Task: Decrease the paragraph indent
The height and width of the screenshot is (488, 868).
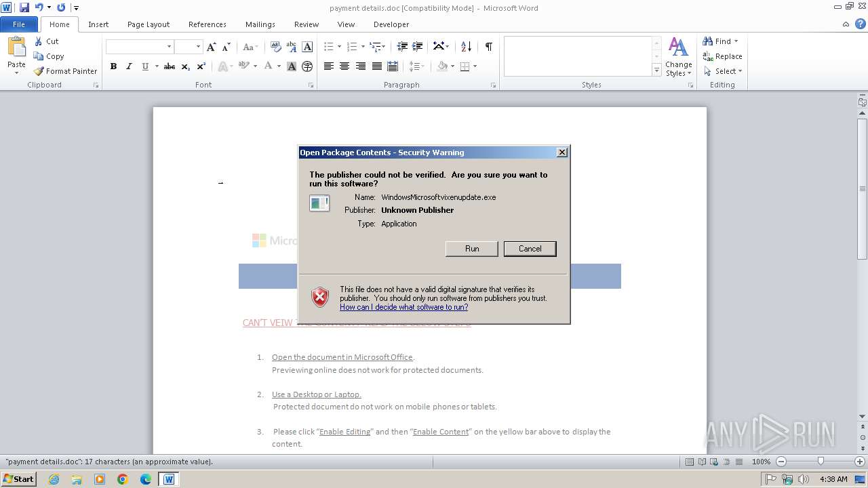Action: click(x=402, y=47)
